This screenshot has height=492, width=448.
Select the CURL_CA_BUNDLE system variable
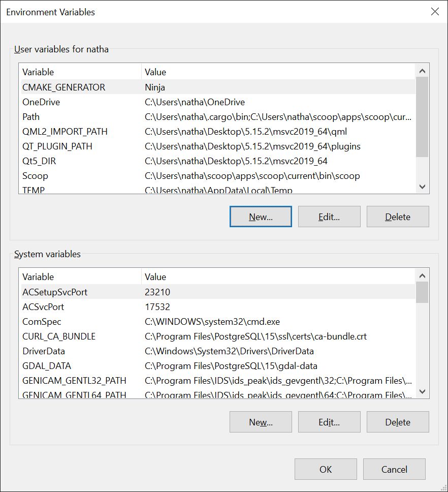59,336
